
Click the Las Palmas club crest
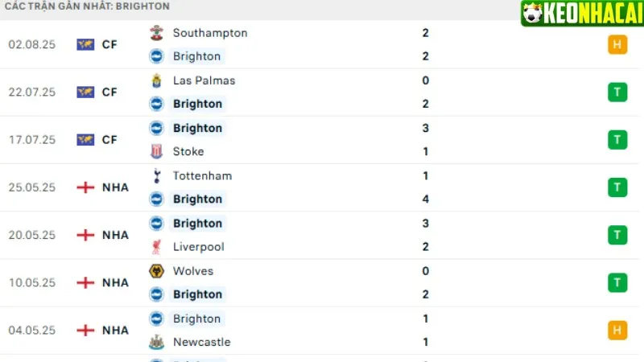click(x=156, y=80)
